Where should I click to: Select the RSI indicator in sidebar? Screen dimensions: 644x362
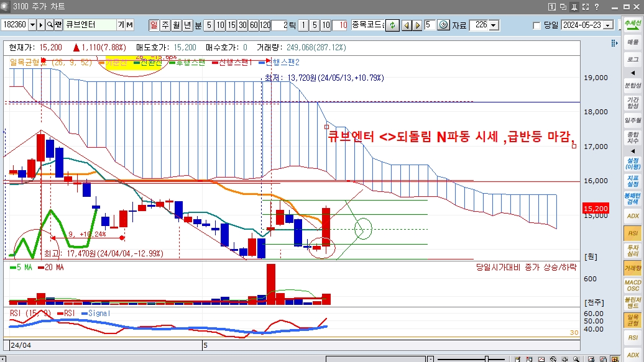click(633, 233)
